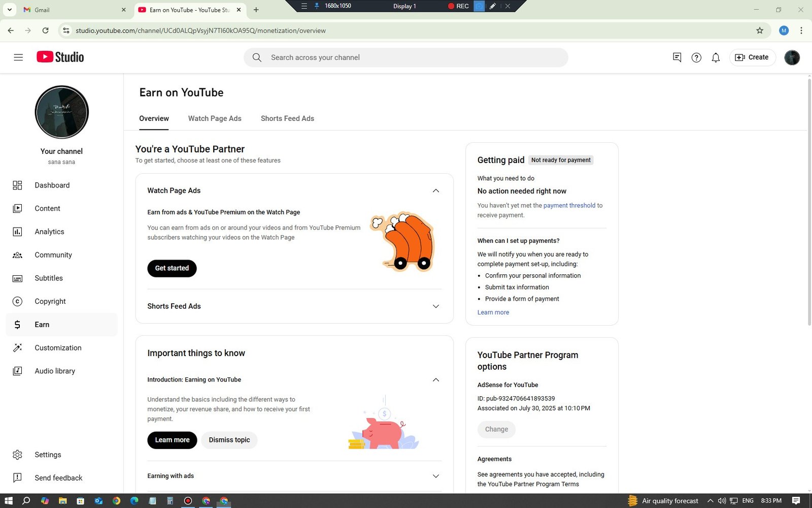Image resolution: width=812 pixels, height=508 pixels.
Task: Click the Create button
Action: [x=752, y=57]
